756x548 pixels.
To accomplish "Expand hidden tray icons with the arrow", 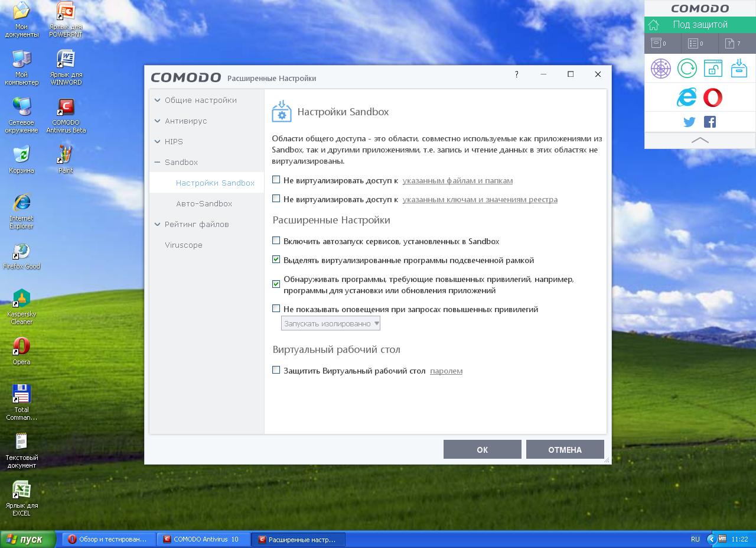I will tap(711, 539).
